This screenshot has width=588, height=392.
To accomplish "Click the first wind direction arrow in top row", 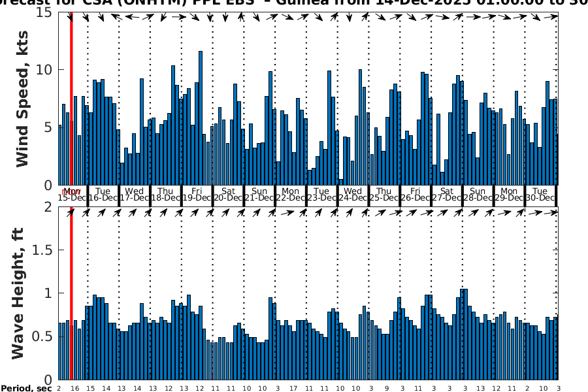I will click(x=71, y=18).
